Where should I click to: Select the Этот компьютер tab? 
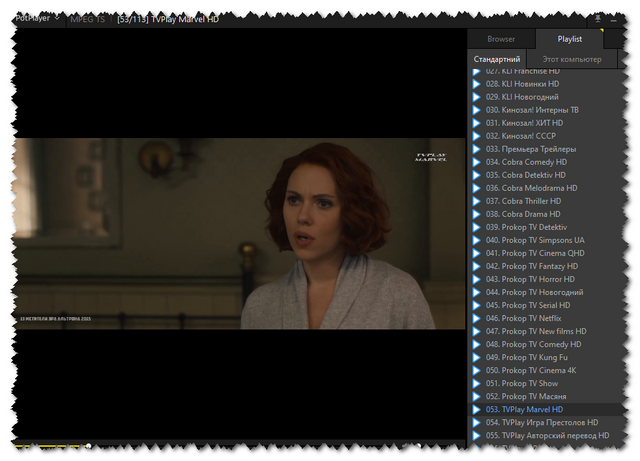(x=572, y=59)
